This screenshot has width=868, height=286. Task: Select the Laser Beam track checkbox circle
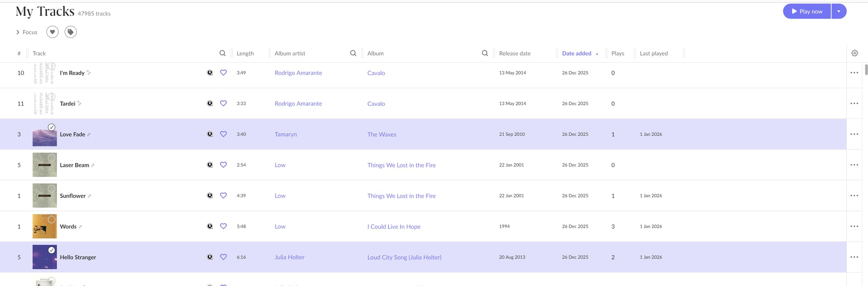click(52, 158)
